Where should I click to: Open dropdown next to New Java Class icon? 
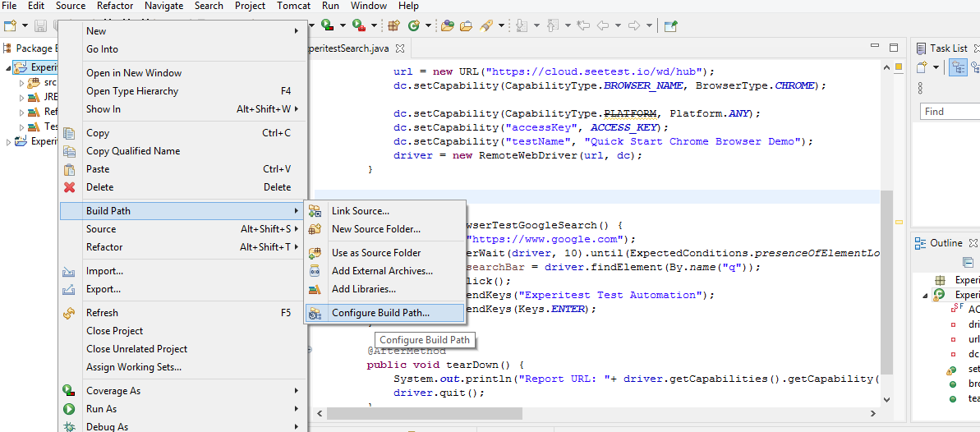coord(428,25)
